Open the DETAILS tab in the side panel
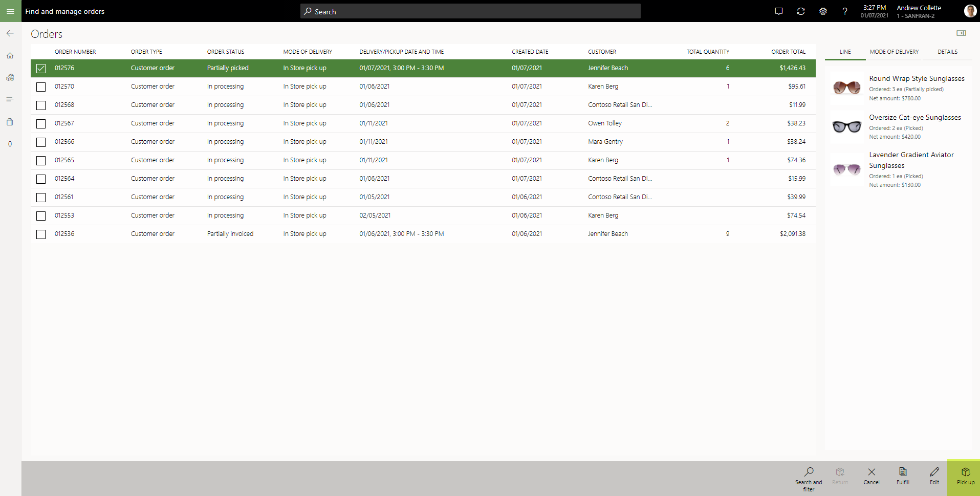This screenshot has width=980, height=496. click(x=947, y=52)
